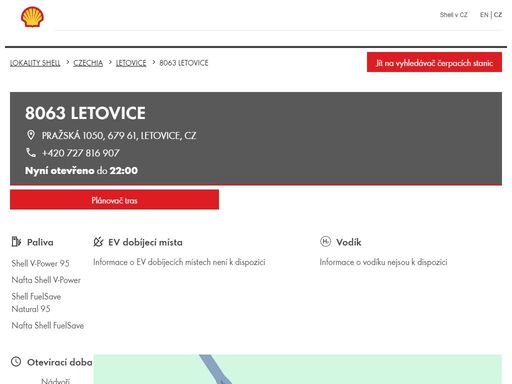Click on the station map
Image resolution: width=512 pixels, height=384 pixels.
coord(297,369)
